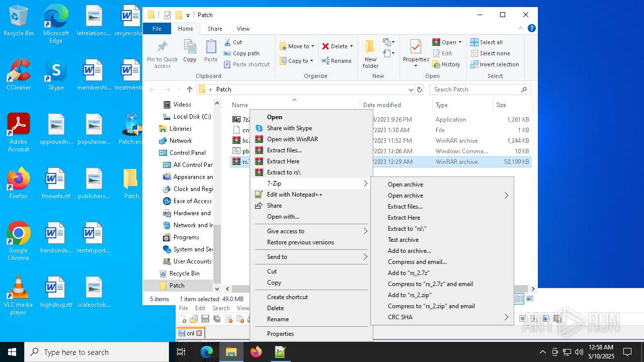Sort by Date modified column header

[395, 105]
